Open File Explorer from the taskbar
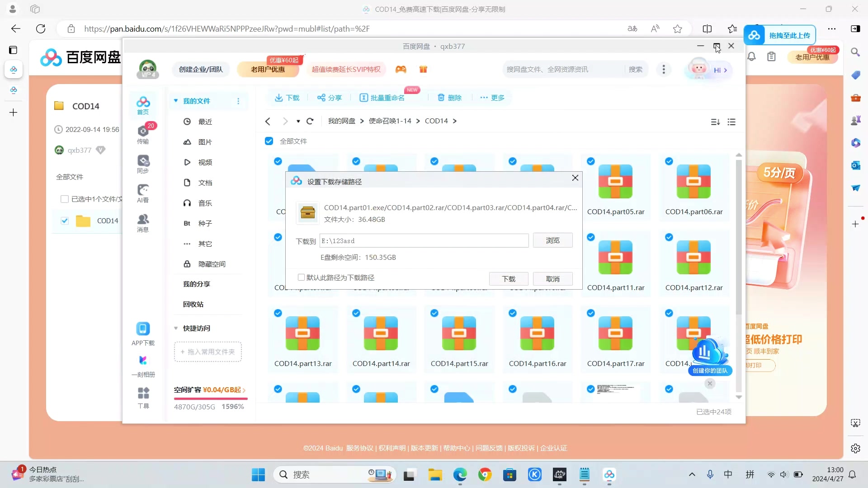This screenshot has width=868, height=488. pos(435,474)
